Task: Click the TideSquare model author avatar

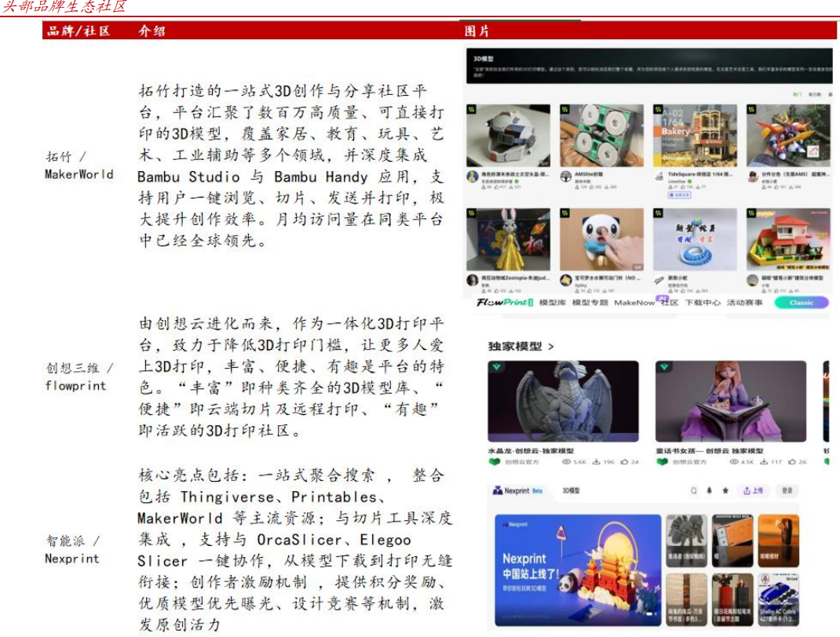Action: pyautogui.click(x=659, y=177)
